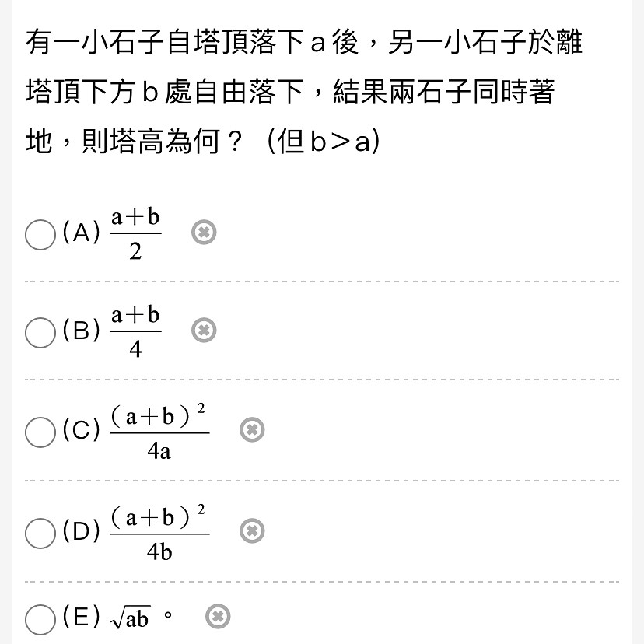Select the radio button for option (E)

pos(40,619)
